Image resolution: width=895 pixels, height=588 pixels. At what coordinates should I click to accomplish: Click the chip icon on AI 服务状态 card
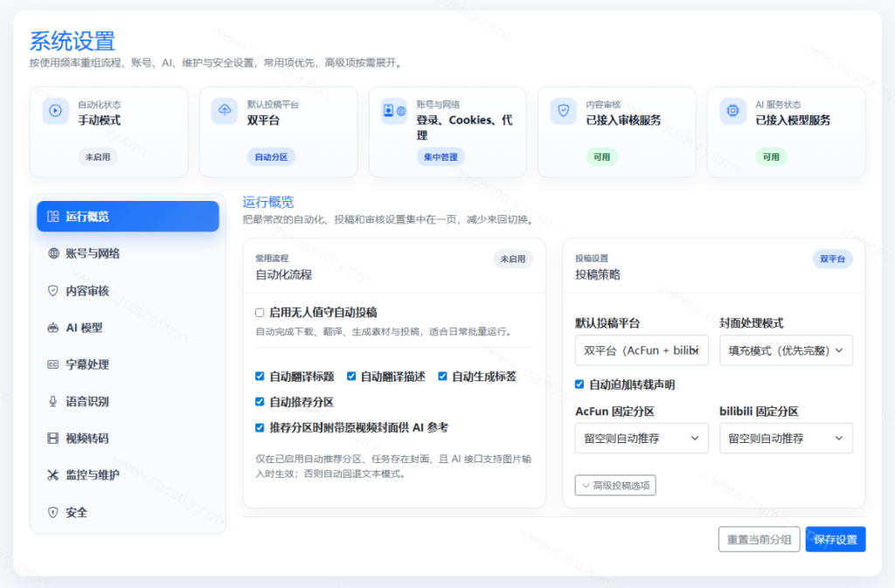pos(733,110)
